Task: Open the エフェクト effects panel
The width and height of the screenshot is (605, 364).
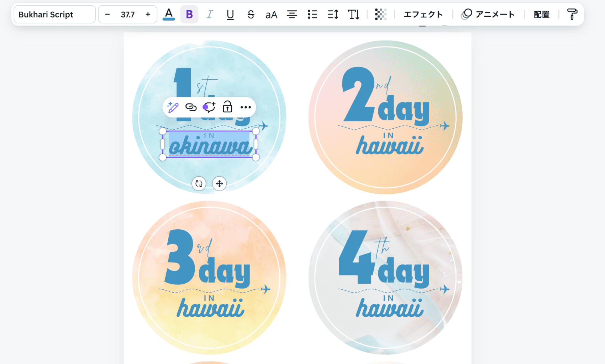Action: [423, 15]
